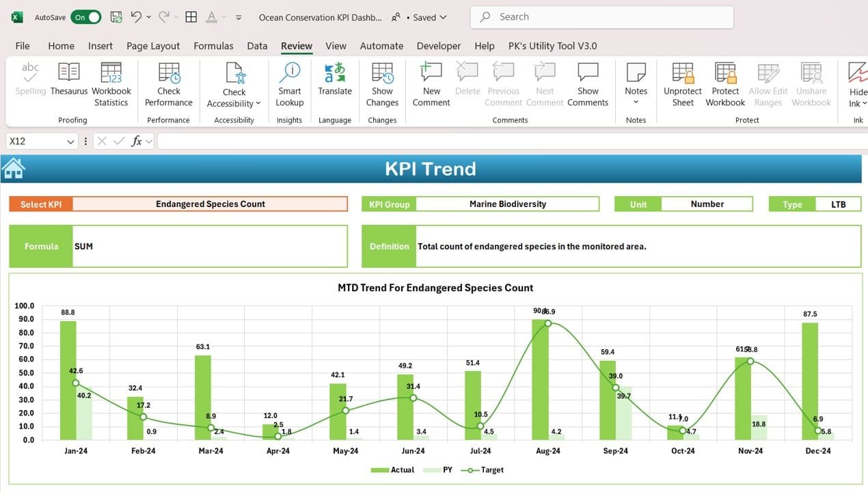The width and height of the screenshot is (868, 492).
Task: Toggle the AutoSave switch
Action: [x=86, y=17]
